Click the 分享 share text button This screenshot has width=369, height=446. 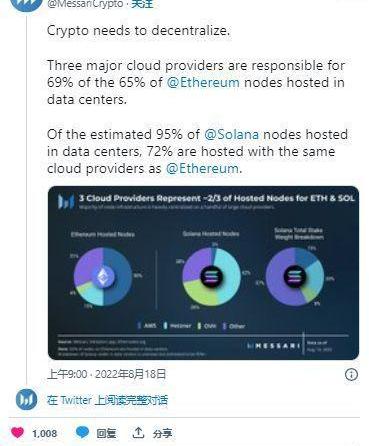(x=162, y=433)
